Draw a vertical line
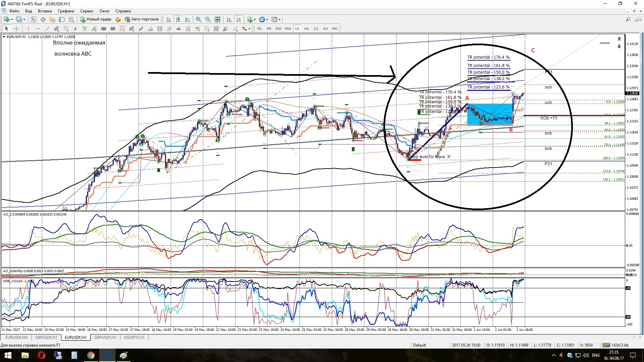Image resolution: width=644 pixels, height=362 pixels. tap(29, 29)
